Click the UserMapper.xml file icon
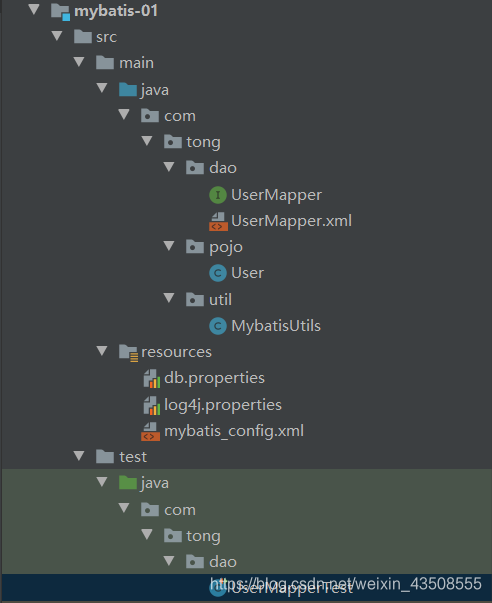This screenshot has width=492, height=603. [x=218, y=222]
